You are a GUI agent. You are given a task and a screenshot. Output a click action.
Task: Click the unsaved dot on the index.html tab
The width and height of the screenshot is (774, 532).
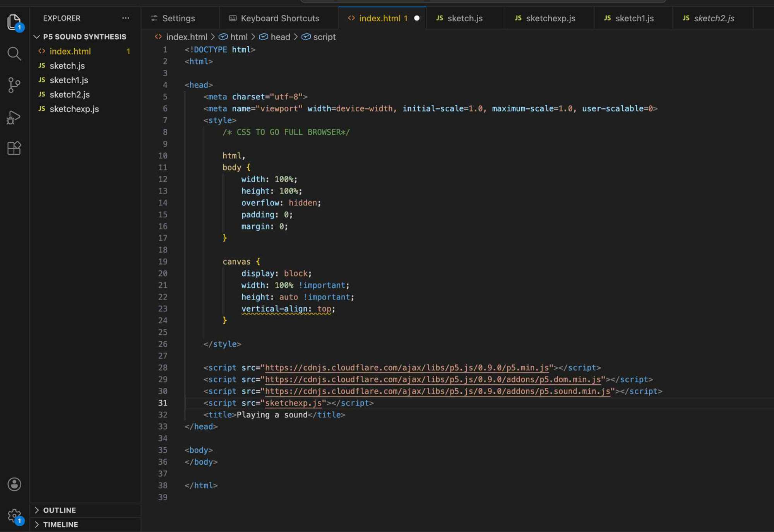pos(417,18)
